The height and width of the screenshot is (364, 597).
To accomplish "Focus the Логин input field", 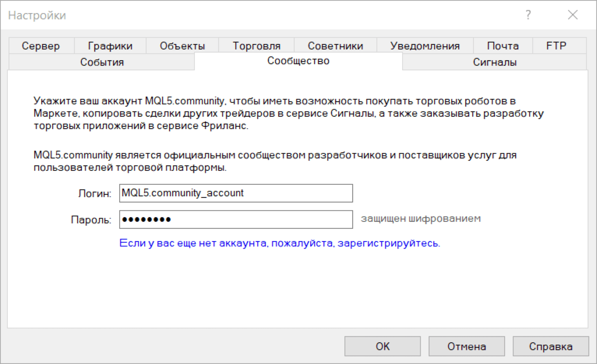I will coord(236,193).
